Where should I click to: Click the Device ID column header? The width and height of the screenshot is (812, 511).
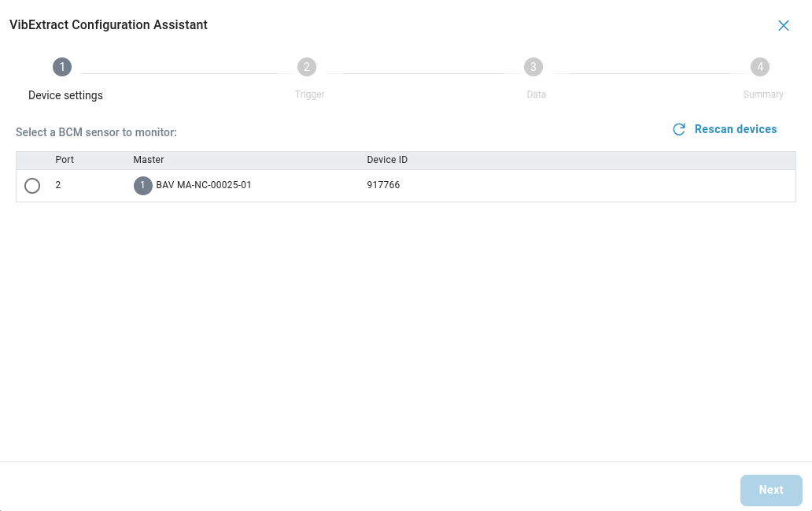[x=387, y=160]
